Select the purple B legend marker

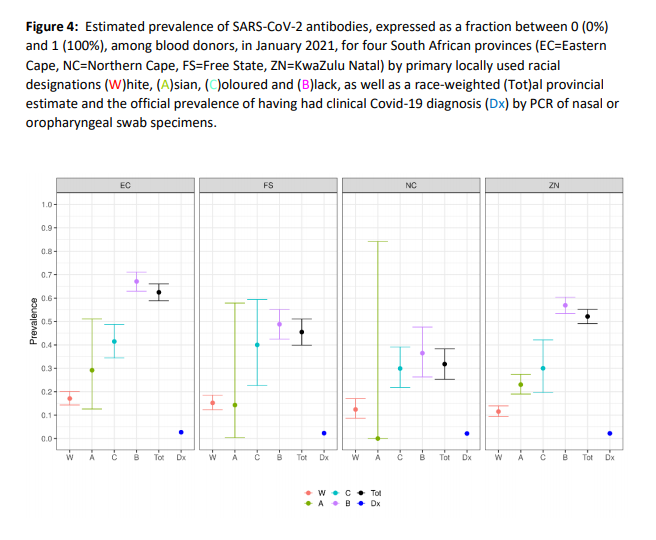tap(335, 504)
